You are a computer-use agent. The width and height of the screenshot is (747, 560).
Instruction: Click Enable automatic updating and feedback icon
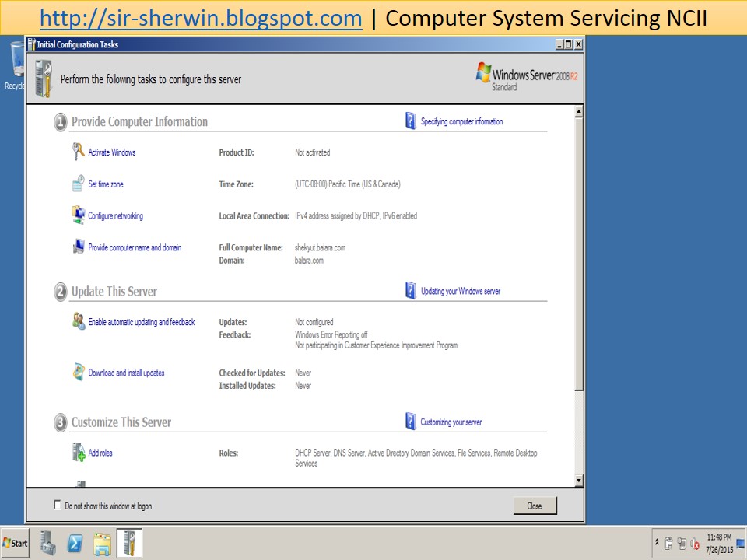tap(79, 321)
